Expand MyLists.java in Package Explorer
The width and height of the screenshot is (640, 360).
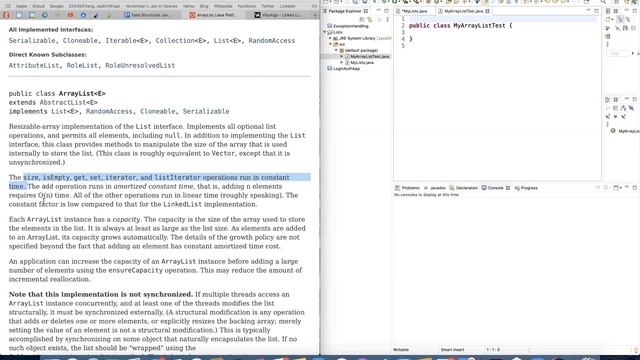tap(342, 62)
